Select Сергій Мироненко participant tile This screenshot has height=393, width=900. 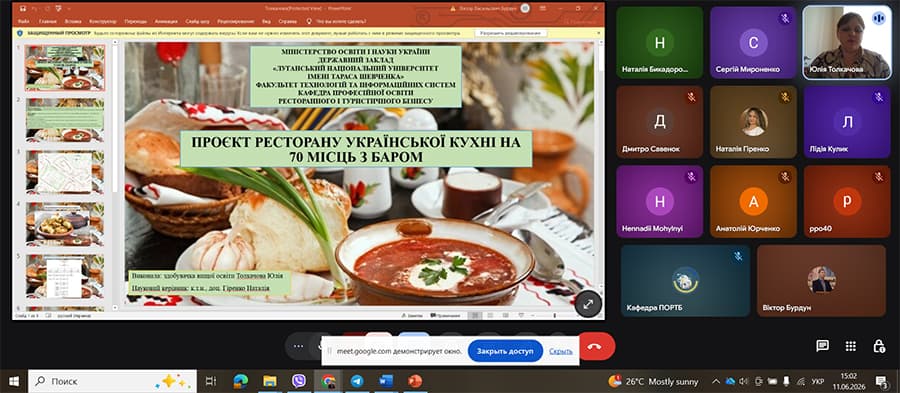tap(753, 42)
